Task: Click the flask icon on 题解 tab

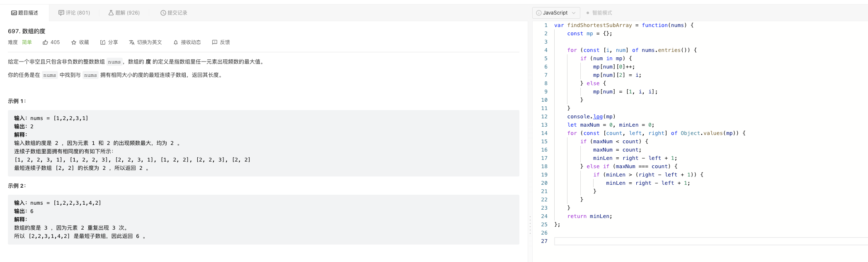Action: (x=111, y=13)
